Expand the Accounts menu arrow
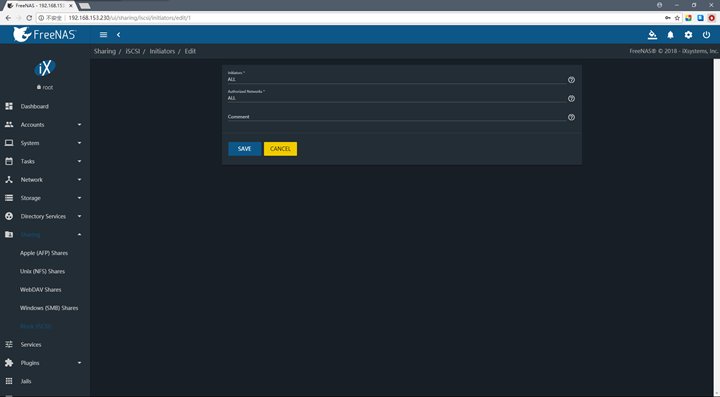Viewport: 720px width, 397px height. (x=79, y=124)
